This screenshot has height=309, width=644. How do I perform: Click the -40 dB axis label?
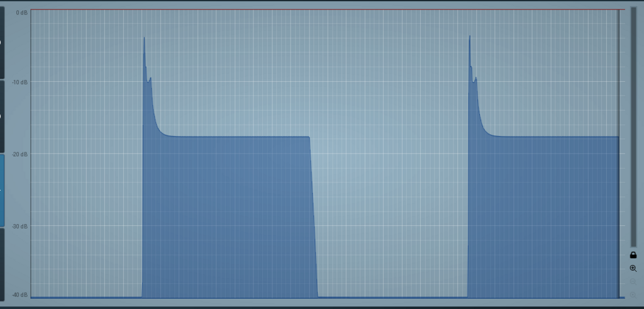coord(20,295)
